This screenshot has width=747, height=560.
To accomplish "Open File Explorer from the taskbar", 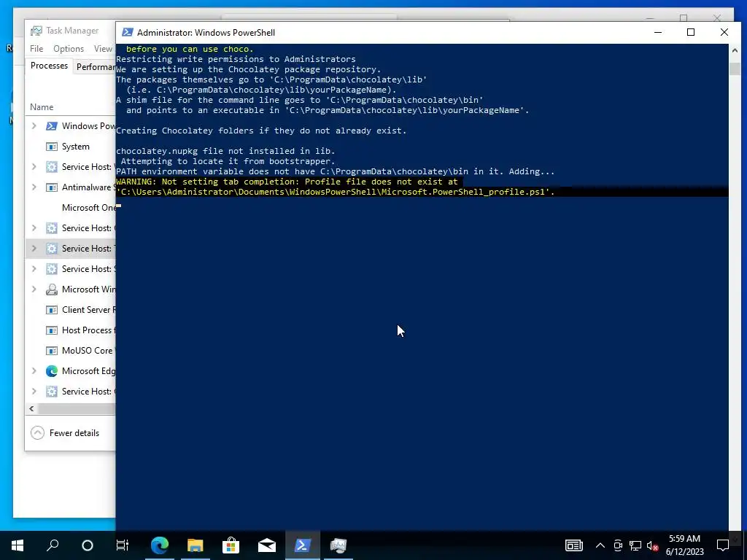I will [196, 545].
